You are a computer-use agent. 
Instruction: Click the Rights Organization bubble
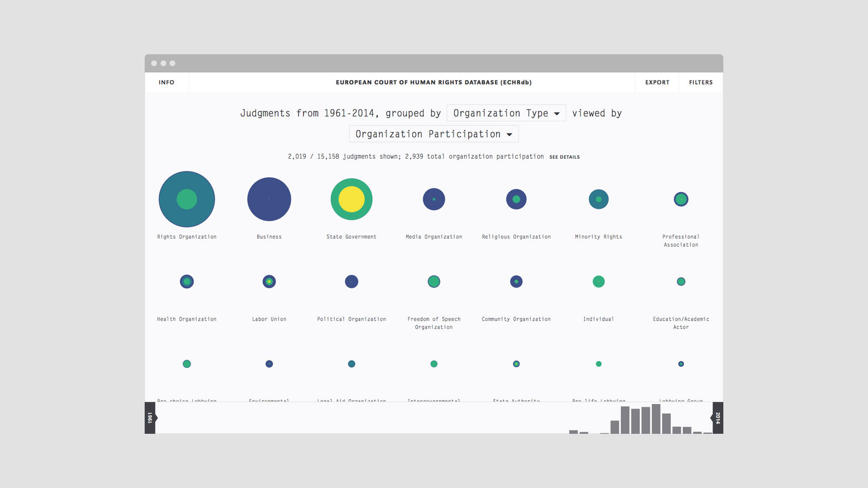coord(187,199)
